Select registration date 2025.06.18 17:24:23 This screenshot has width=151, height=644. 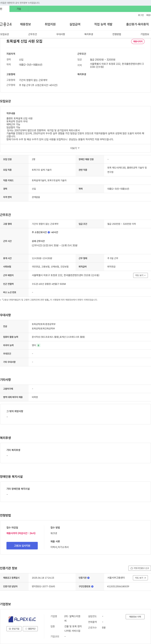click(x=43, y=578)
